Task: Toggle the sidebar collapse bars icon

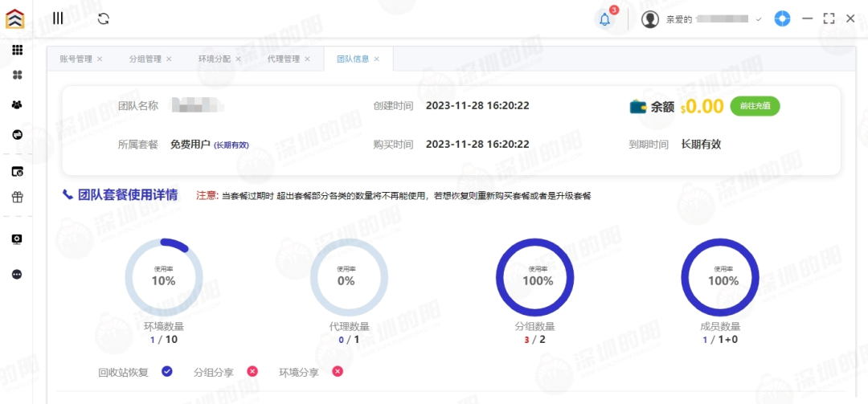Action: (58, 18)
